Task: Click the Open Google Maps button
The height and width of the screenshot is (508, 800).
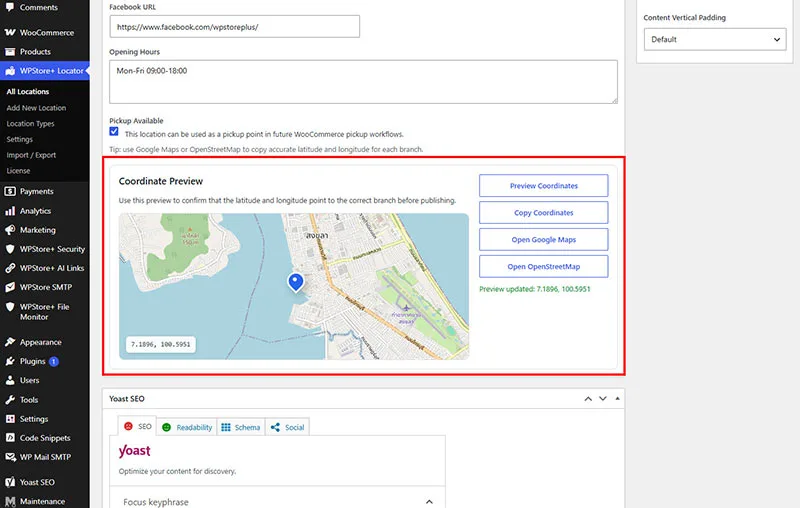Action: point(543,240)
